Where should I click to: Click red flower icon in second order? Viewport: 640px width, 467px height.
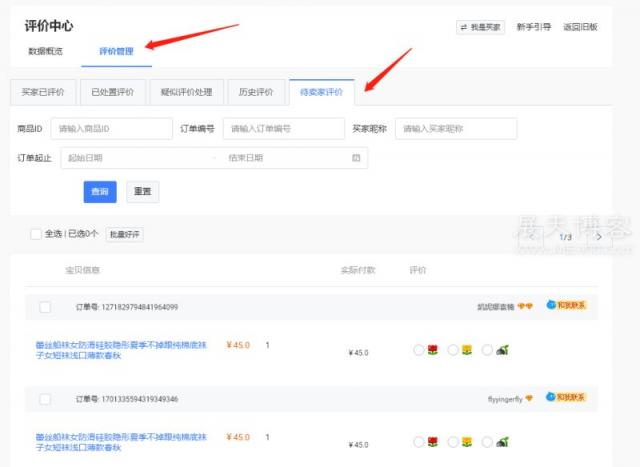(x=433, y=442)
